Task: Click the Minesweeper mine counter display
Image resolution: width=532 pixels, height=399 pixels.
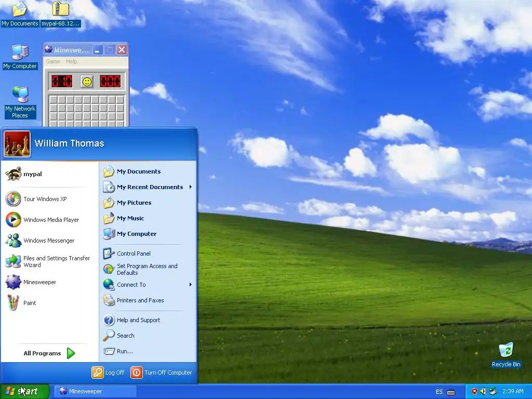Action: [62, 82]
